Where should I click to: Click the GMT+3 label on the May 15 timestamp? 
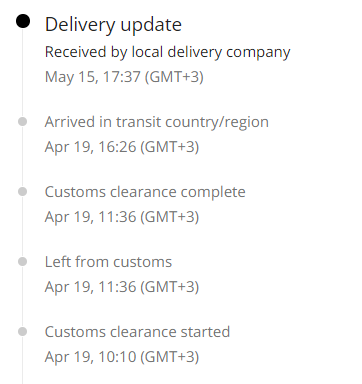click(174, 77)
